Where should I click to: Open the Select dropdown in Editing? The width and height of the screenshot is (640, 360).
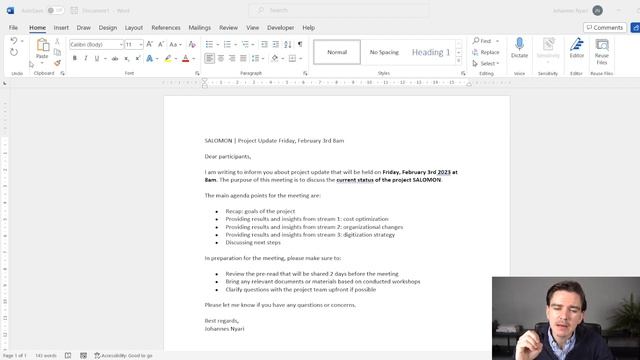point(486,63)
